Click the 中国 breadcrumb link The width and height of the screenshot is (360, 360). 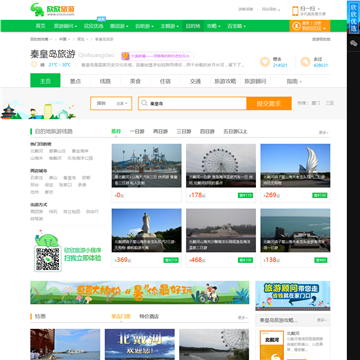(x=63, y=39)
